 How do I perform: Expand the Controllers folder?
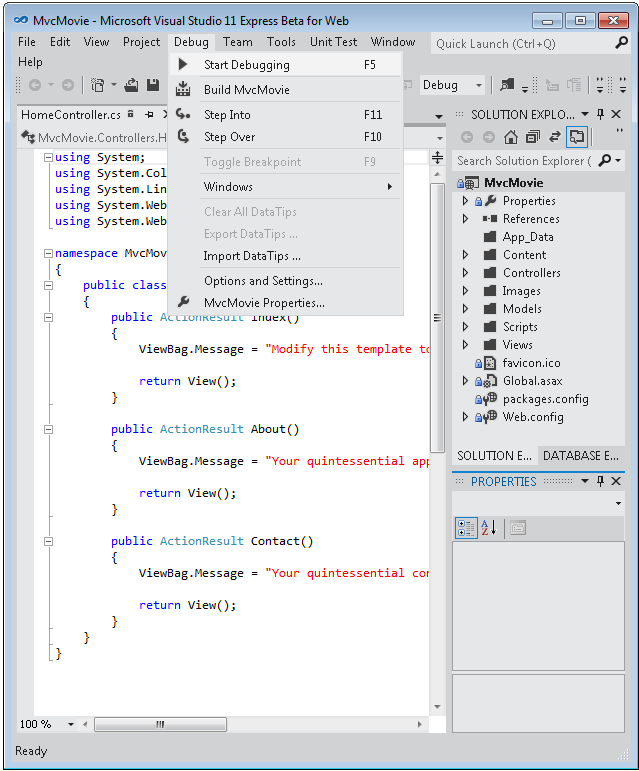465,272
